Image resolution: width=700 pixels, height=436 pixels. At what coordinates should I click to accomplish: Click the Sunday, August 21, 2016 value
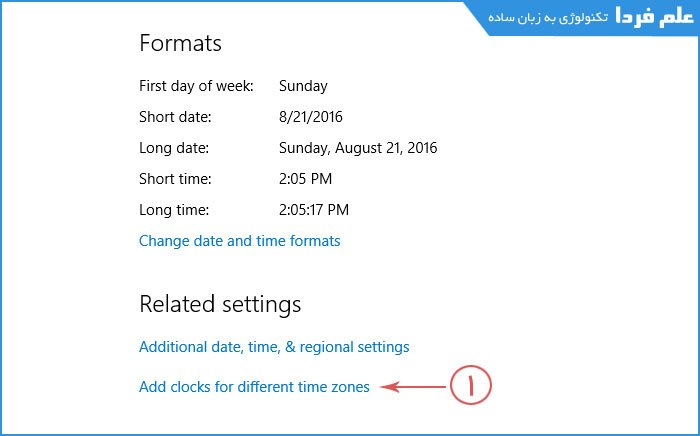pyautogui.click(x=358, y=148)
